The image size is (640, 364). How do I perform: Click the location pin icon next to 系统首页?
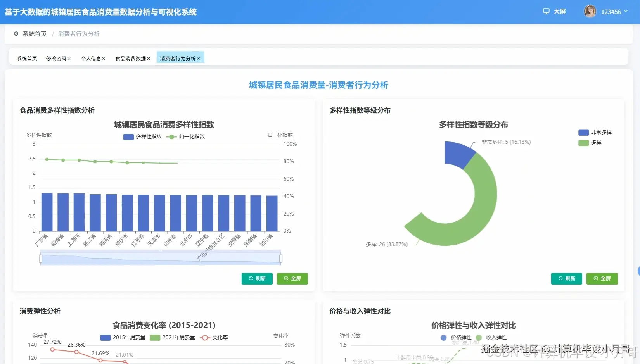(x=16, y=34)
